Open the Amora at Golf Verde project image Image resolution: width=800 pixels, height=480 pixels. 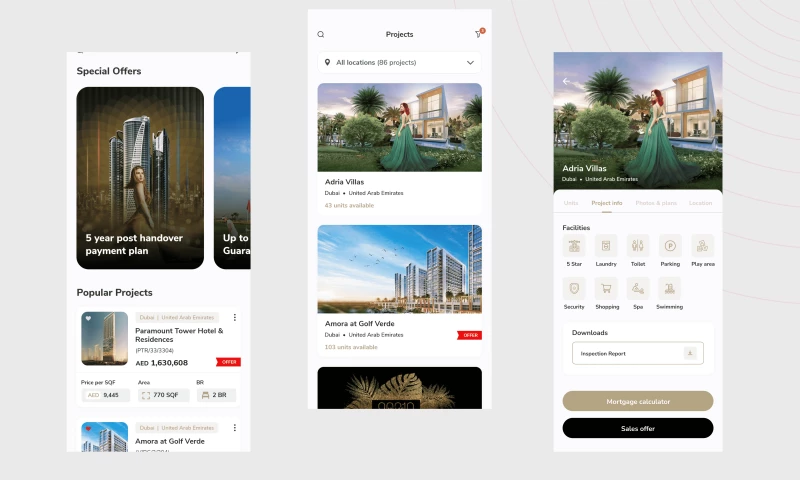tap(399, 269)
